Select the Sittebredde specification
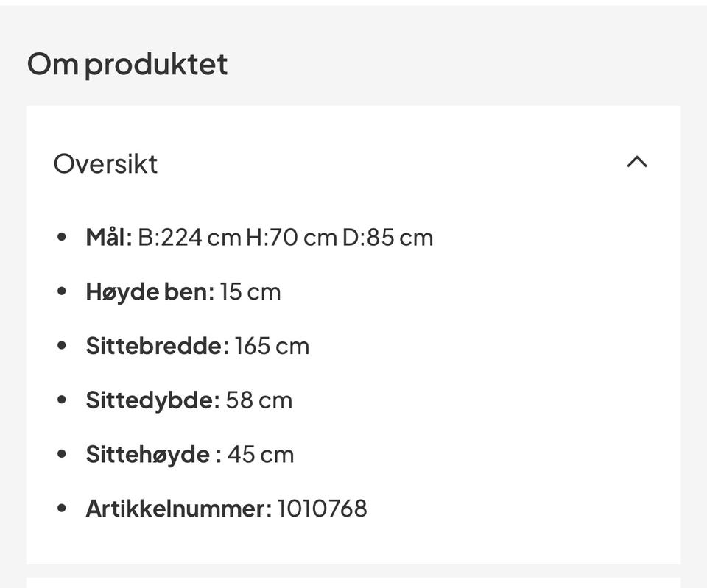 click(x=198, y=344)
